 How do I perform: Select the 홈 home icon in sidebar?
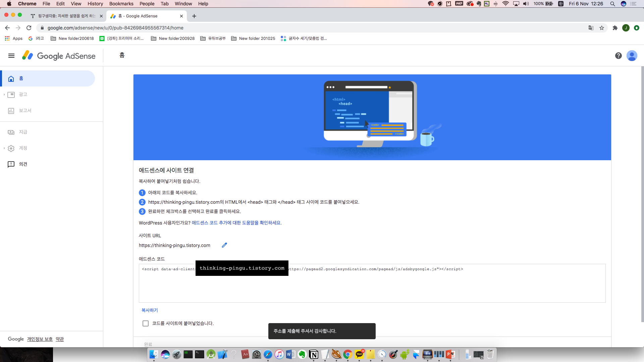tap(11, 79)
